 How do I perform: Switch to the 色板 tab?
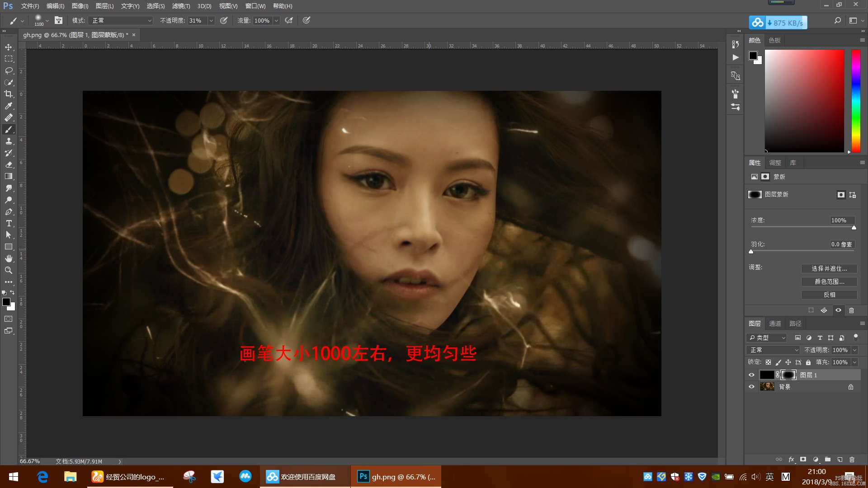coord(774,40)
